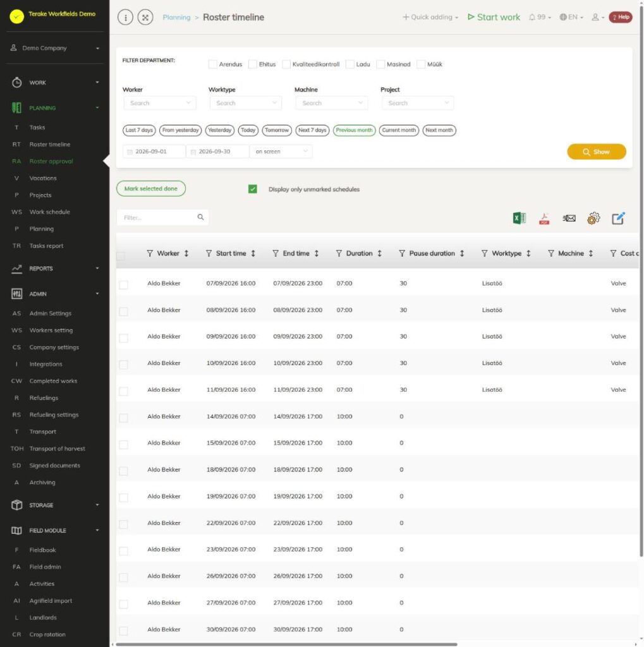Click the Excel export icon
The height and width of the screenshot is (647, 644).
tap(519, 218)
